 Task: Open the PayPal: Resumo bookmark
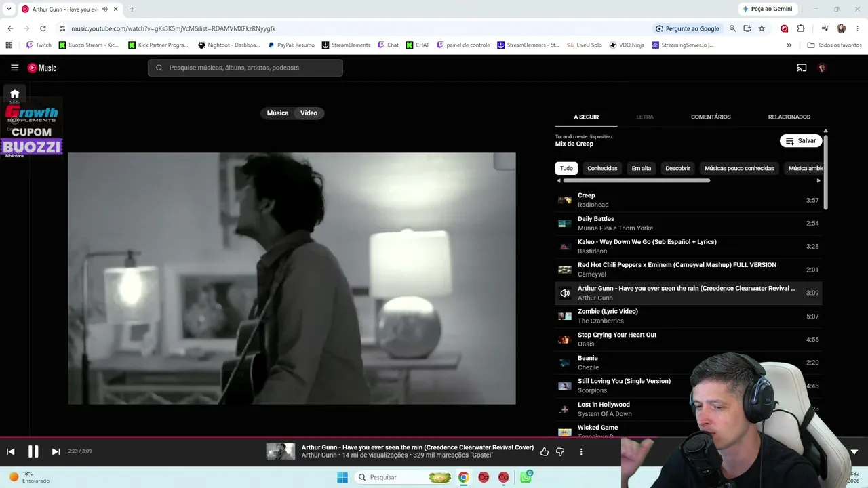[x=291, y=45]
